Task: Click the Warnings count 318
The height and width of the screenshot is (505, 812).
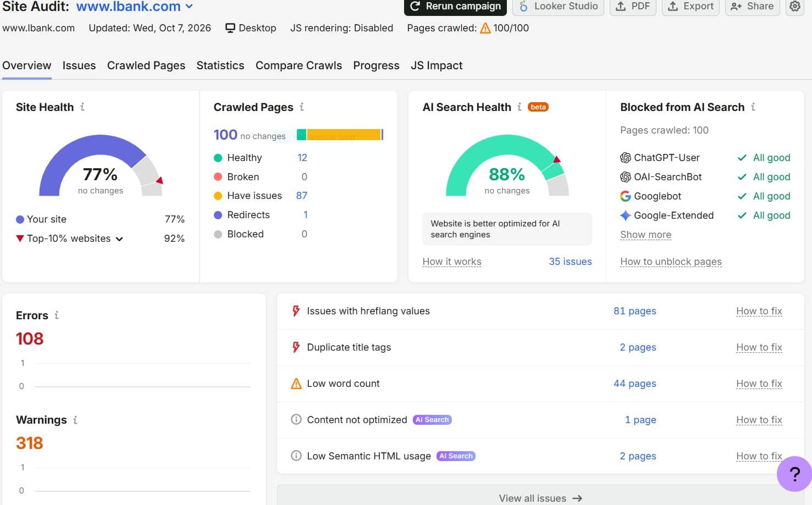Action: [x=30, y=443]
